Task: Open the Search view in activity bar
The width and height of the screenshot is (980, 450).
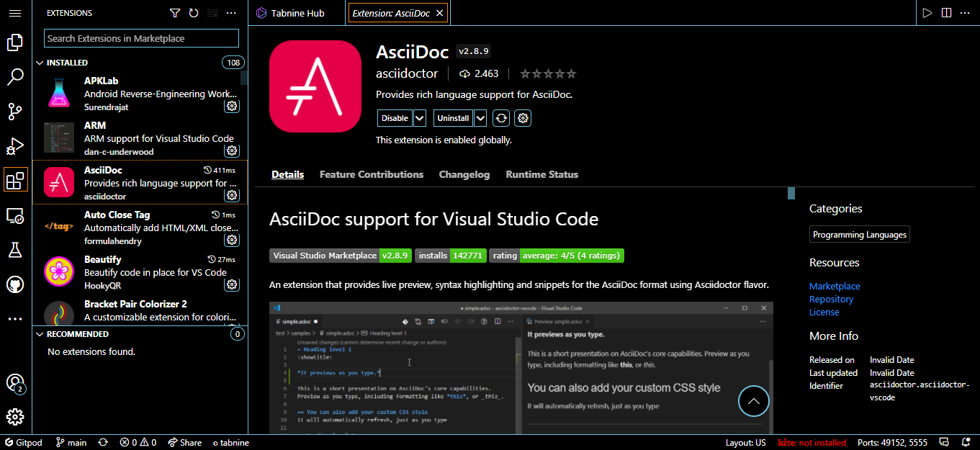Action: pos(15,77)
